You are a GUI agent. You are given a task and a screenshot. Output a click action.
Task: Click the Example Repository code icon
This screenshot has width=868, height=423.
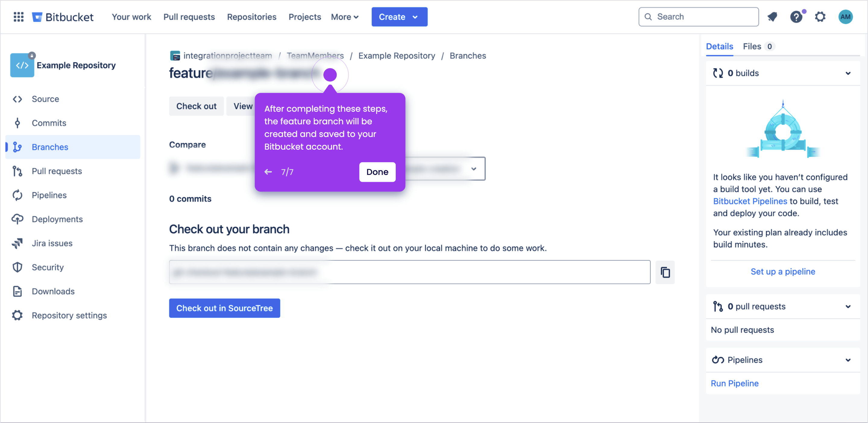pyautogui.click(x=22, y=65)
